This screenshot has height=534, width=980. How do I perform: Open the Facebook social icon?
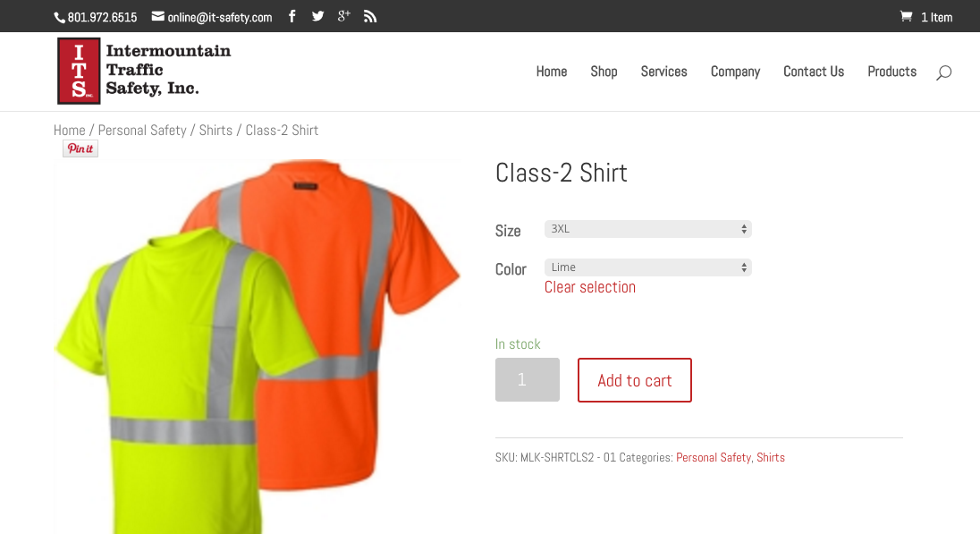tap(291, 16)
